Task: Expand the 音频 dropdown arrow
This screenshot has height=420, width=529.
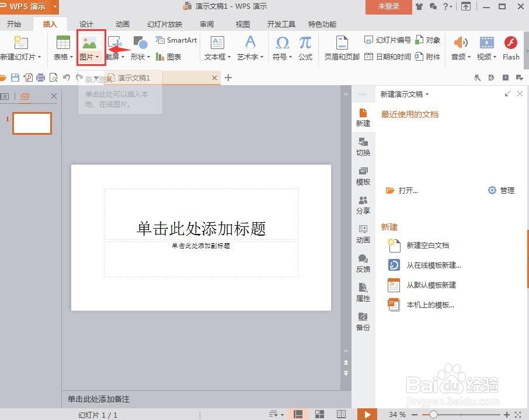Action: (x=469, y=57)
